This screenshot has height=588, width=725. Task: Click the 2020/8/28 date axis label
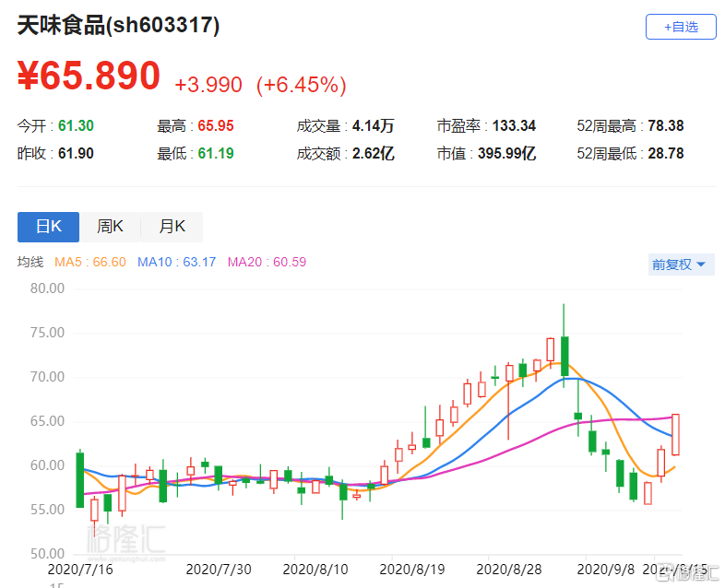[508, 570]
